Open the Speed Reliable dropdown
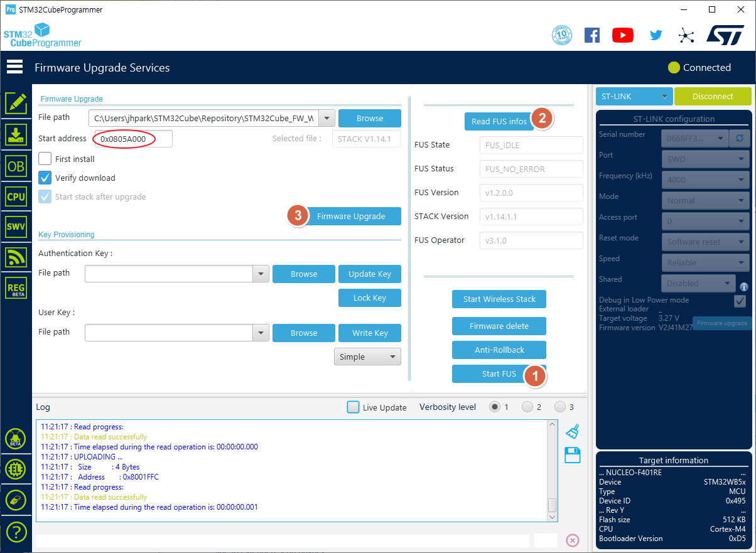 click(x=705, y=262)
